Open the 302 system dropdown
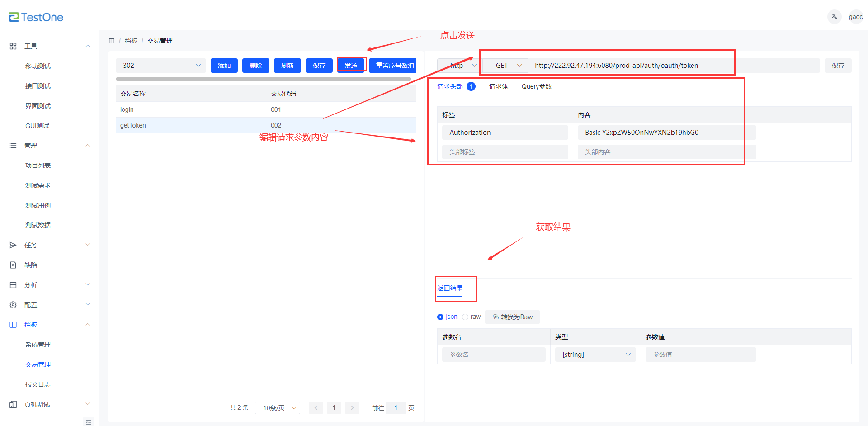The image size is (868, 426). point(161,66)
